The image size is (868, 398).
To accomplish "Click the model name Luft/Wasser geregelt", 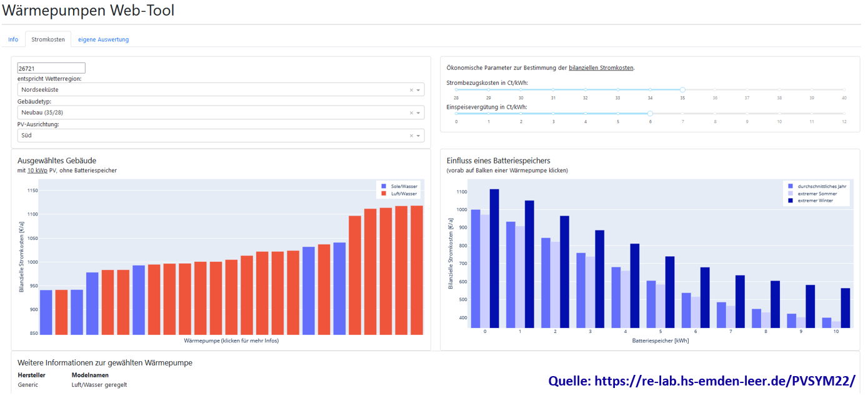I will pyautogui.click(x=99, y=385).
